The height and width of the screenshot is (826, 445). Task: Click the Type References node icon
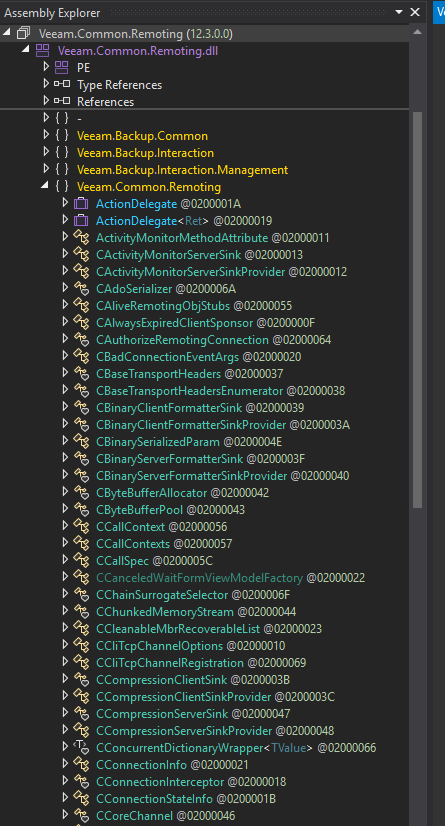62,84
